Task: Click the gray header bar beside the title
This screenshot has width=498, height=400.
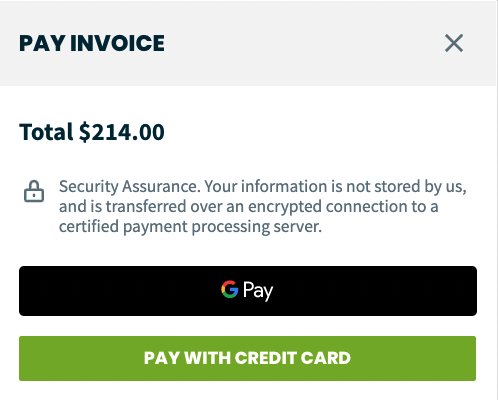Action: (300, 43)
